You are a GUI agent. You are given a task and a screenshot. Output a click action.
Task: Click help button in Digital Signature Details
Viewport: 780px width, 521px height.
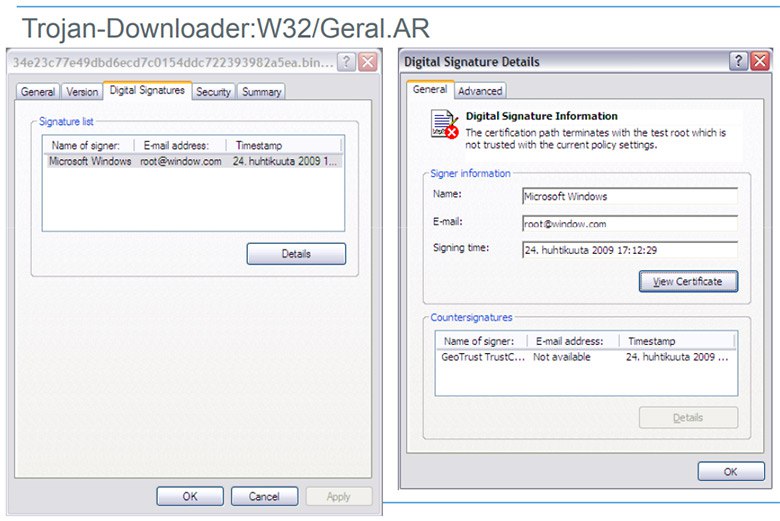pos(739,61)
